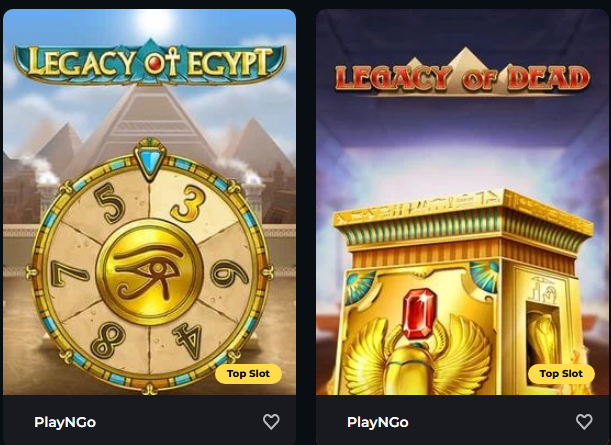Click number 7 on the wheel
The image size is (611, 445).
[x=68, y=273]
